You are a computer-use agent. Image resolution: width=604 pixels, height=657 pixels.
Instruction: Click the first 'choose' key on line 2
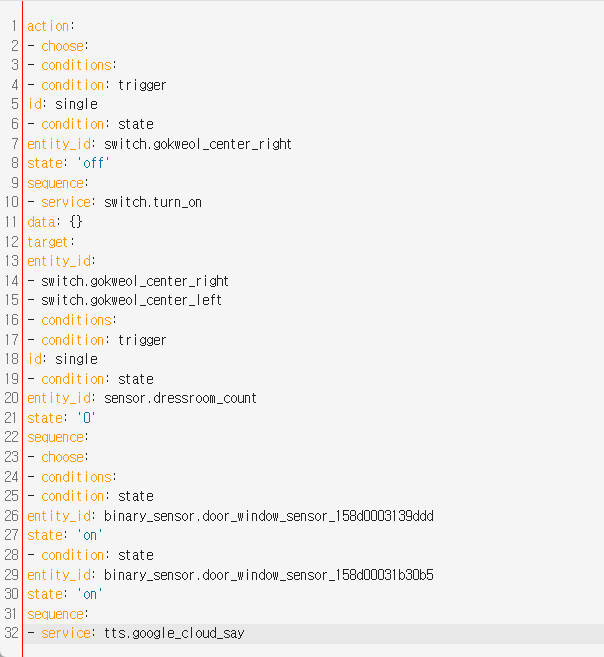pos(62,46)
